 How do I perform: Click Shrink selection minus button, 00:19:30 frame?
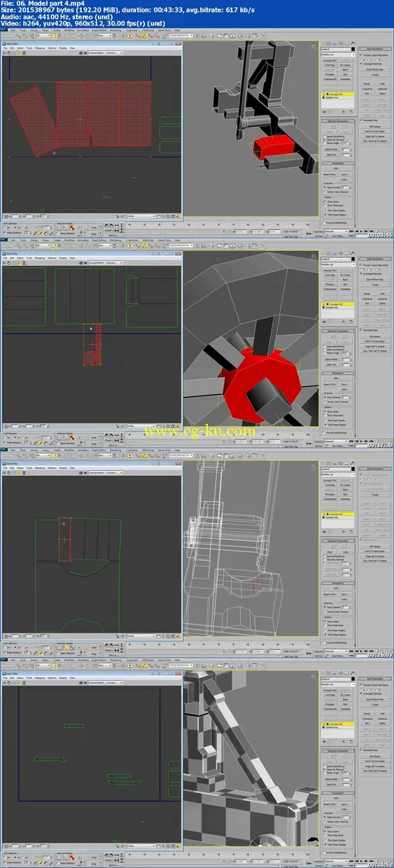(343, 336)
